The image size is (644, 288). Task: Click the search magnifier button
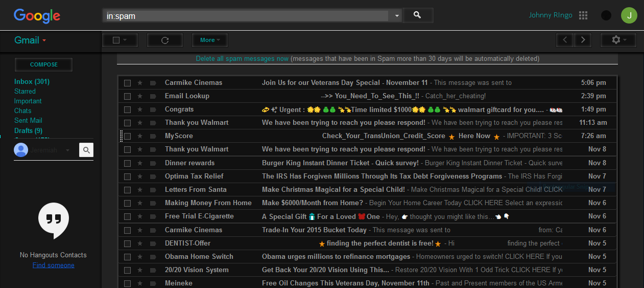click(418, 15)
